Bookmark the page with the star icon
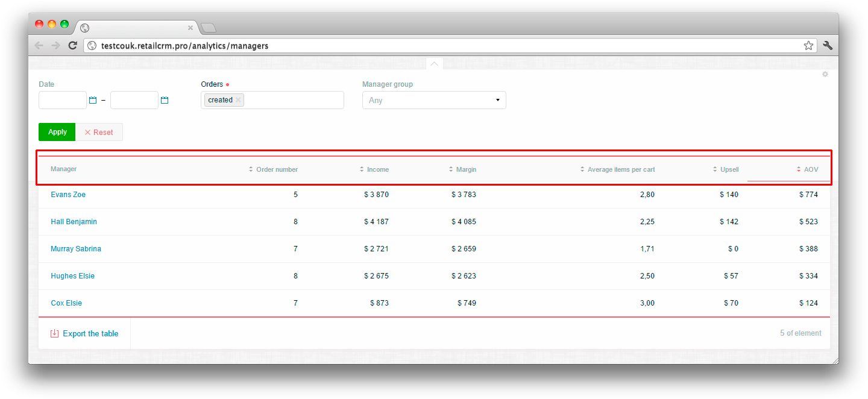Viewport: 868px width, 399px height. point(808,45)
